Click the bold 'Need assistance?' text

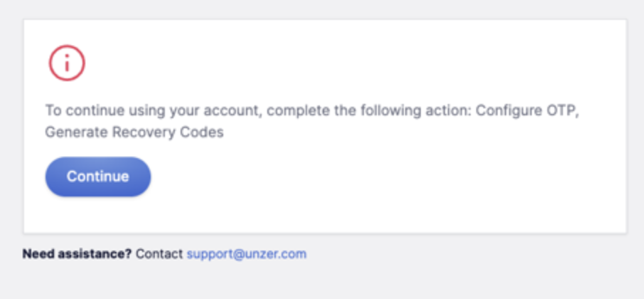(x=77, y=253)
